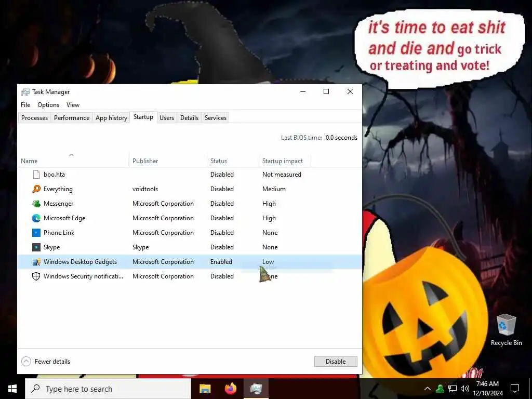Select the Windows Desktop Gadgets entry name
Viewport: 532px width, 399px height.
tap(80, 262)
